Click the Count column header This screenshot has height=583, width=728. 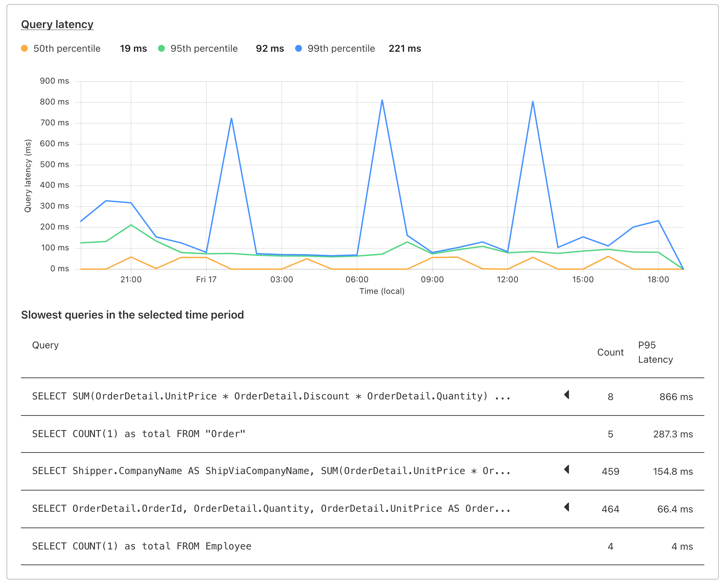point(610,352)
